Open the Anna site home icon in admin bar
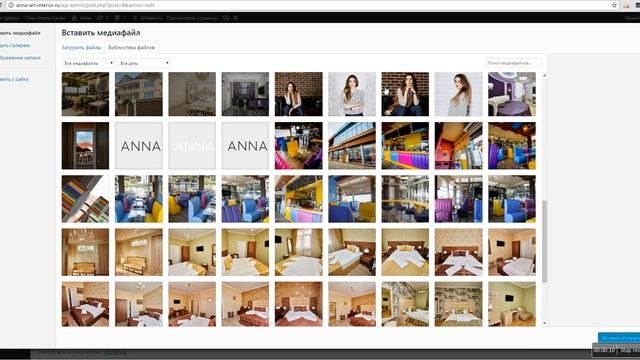The image size is (640, 360). [81, 18]
